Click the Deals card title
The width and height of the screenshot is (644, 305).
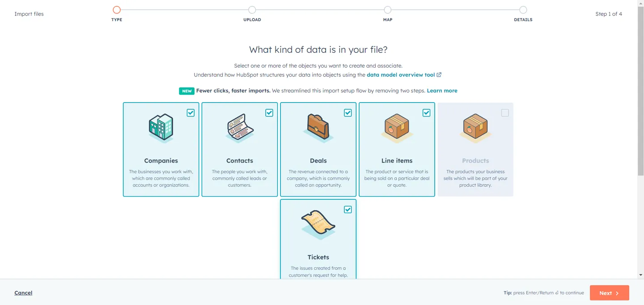[318, 161]
